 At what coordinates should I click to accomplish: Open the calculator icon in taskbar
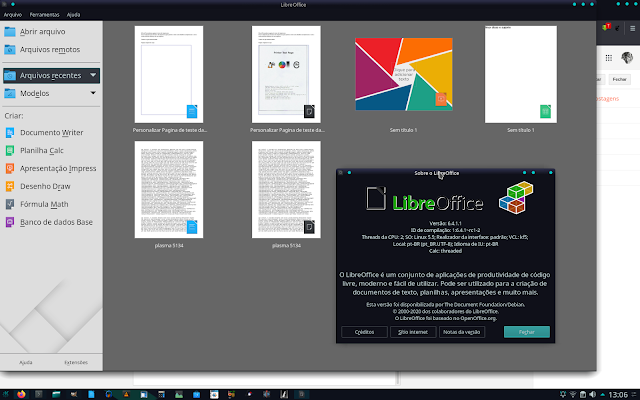[x=161, y=394]
